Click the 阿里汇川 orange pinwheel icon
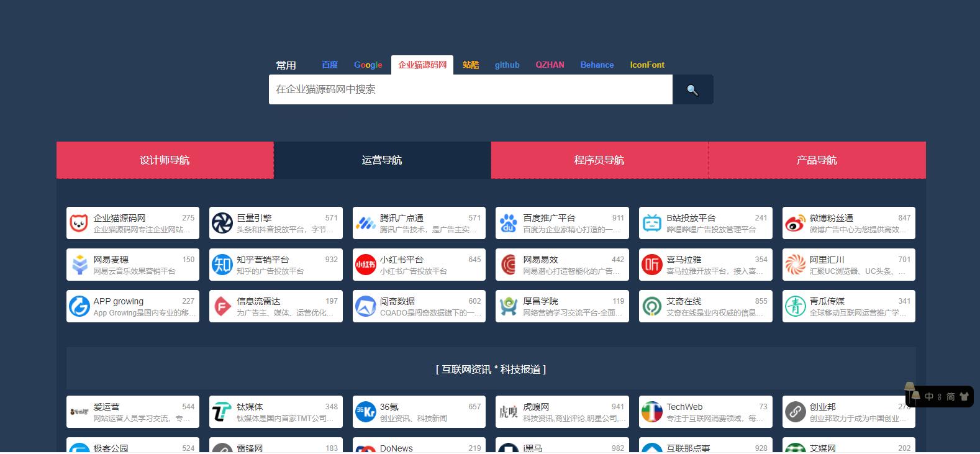This screenshot has width=980, height=454. click(795, 265)
